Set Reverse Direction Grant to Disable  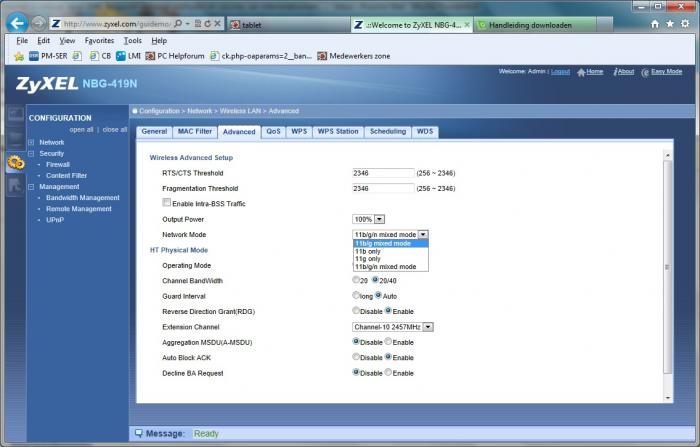coord(355,310)
